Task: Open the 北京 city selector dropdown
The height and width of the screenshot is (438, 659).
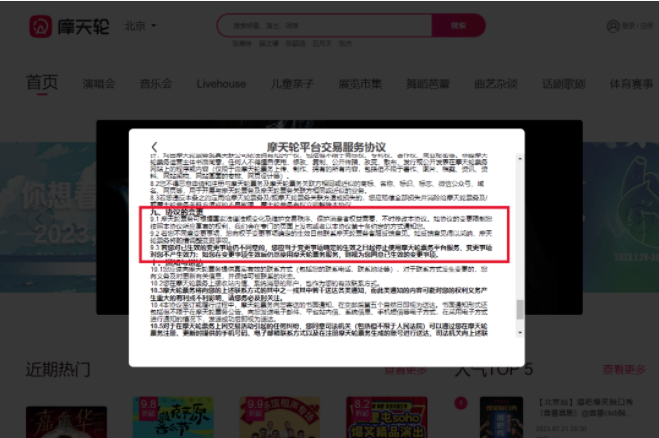Action: pyautogui.click(x=140, y=26)
